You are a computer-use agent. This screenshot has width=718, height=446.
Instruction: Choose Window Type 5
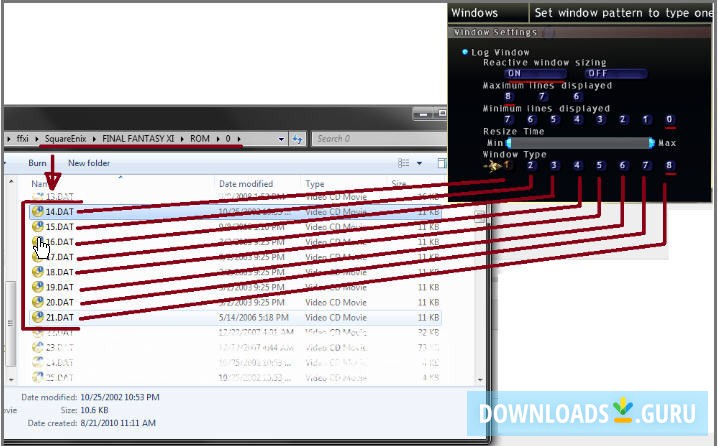(x=599, y=165)
